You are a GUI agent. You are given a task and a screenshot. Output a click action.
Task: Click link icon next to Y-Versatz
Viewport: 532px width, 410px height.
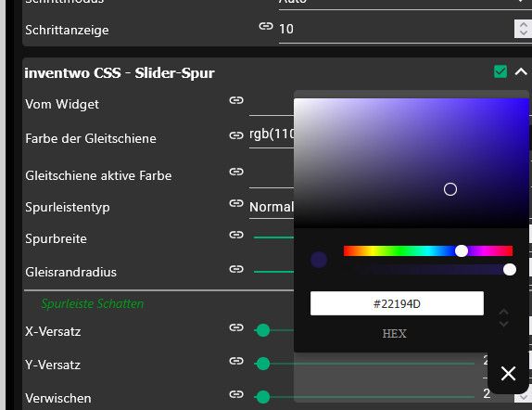[236, 361]
